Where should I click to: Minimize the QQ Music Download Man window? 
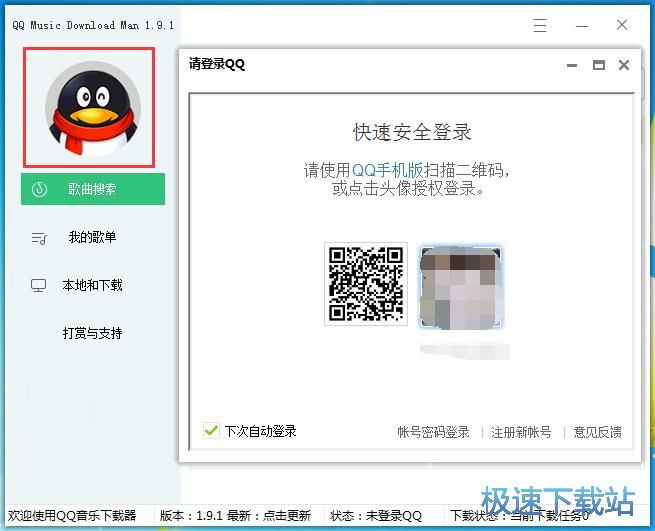[x=582, y=26]
